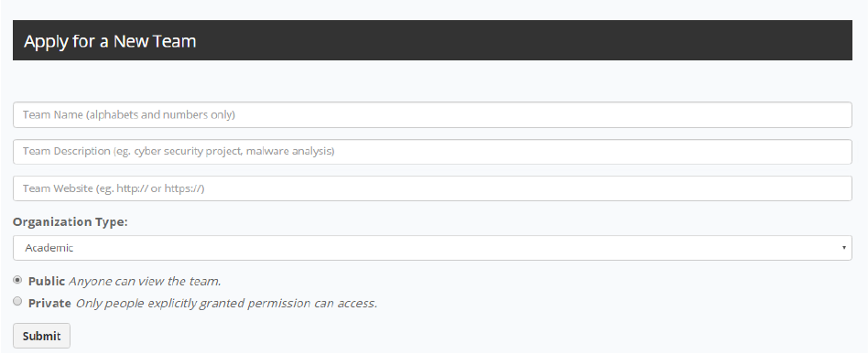
Task: Click the bold Public label
Action: point(47,281)
